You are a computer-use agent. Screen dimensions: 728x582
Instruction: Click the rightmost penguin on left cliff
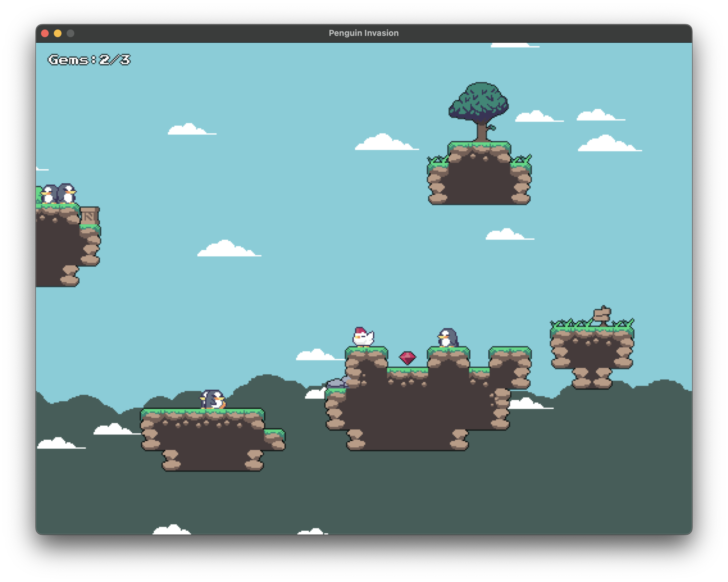pyautogui.click(x=67, y=194)
